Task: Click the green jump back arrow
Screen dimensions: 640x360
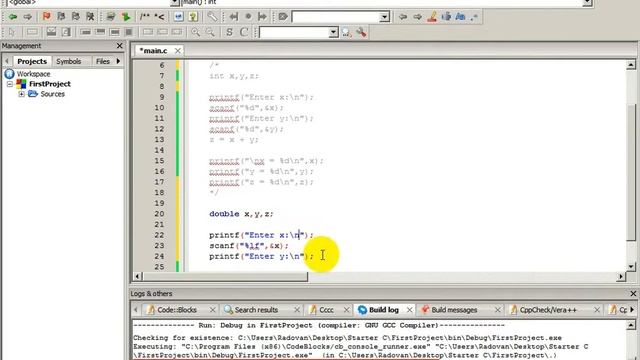Action: click(x=13, y=17)
